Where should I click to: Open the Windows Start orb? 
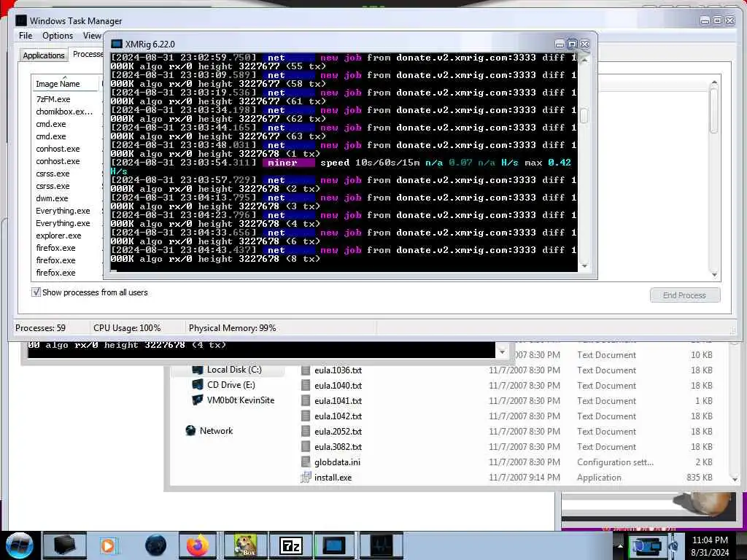20,545
